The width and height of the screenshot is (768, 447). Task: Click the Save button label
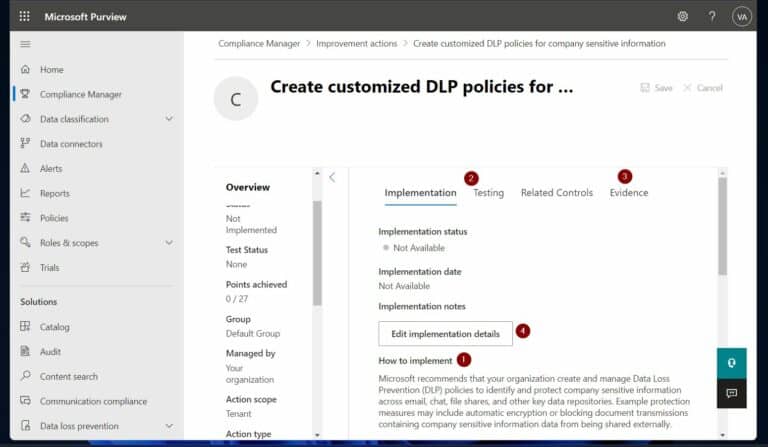(663, 88)
